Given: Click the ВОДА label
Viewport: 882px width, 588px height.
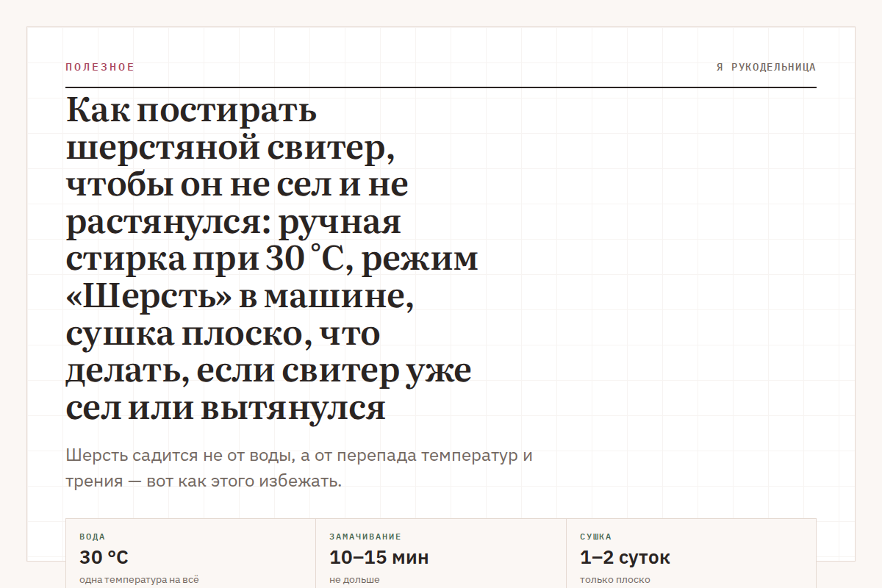Looking at the screenshot, I should (x=92, y=537).
